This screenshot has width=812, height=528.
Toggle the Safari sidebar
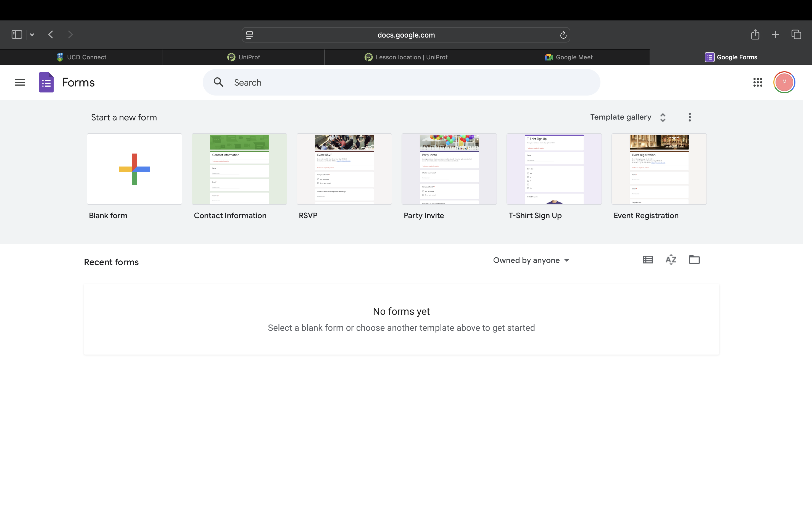pos(17,35)
